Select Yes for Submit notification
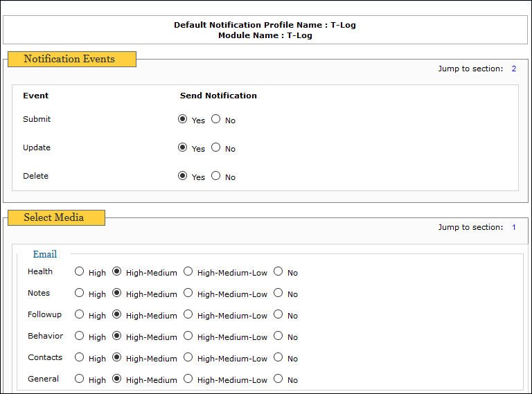This screenshot has width=532, height=394. (x=183, y=119)
